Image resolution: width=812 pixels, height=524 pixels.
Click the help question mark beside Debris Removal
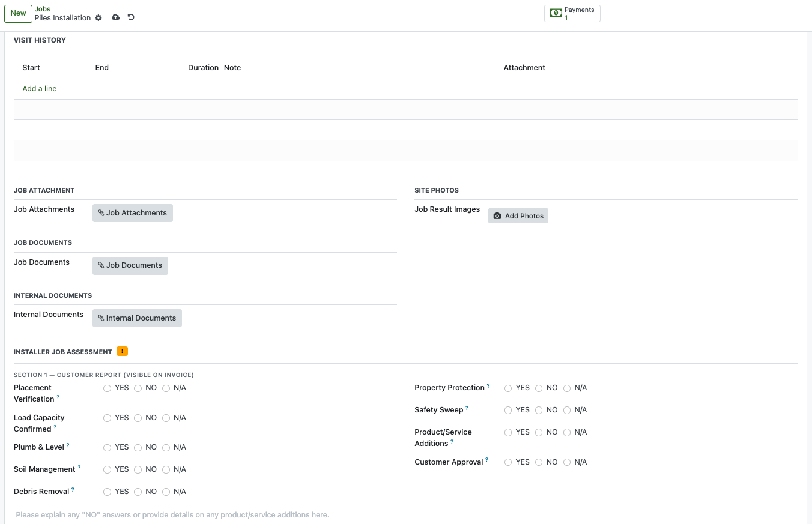coord(73,490)
